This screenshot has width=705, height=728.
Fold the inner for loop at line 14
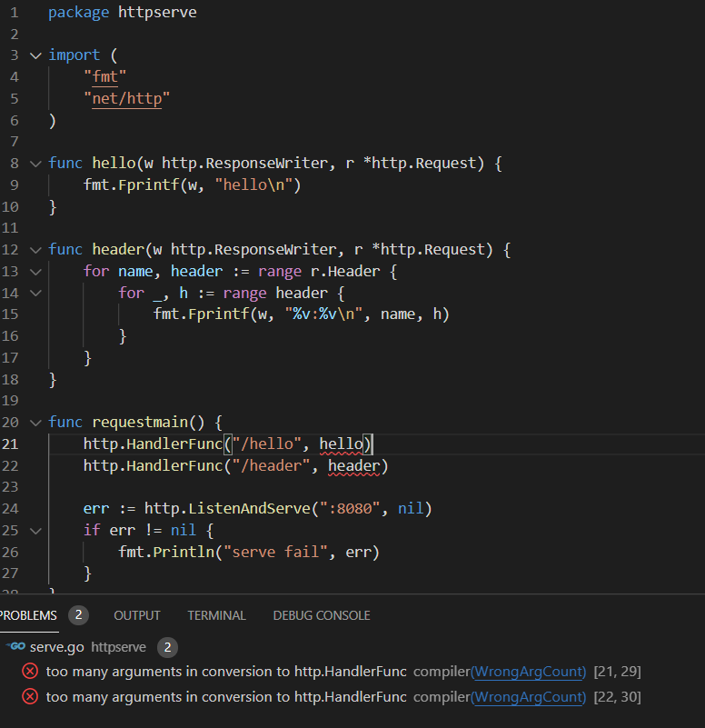pyautogui.click(x=35, y=293)
